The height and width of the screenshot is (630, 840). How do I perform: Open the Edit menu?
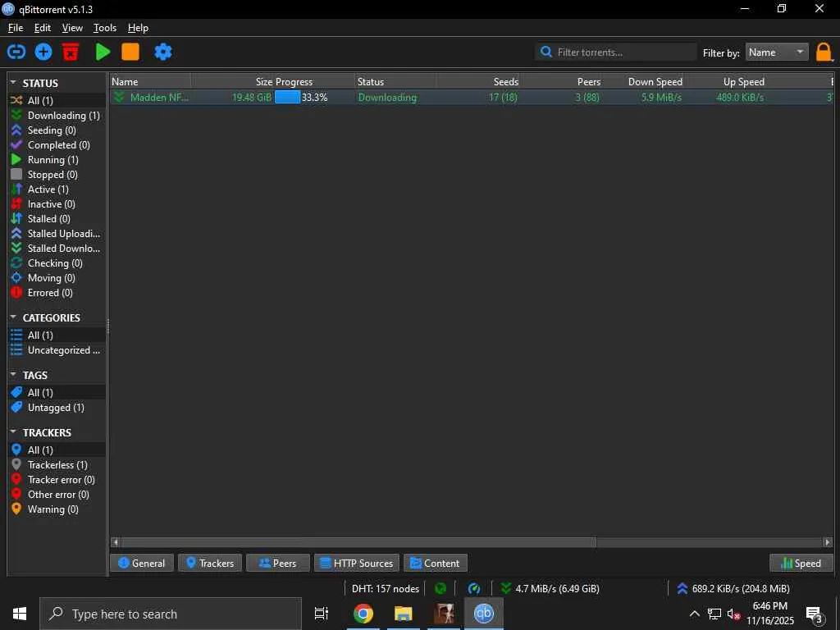tap(43, 28)
